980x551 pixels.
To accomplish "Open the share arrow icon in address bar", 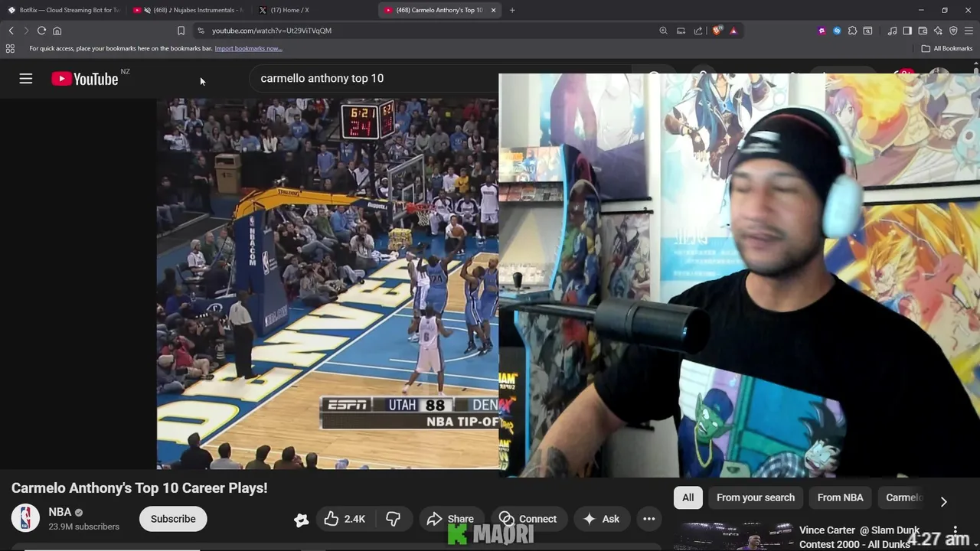I will click(x=698, y=31).
